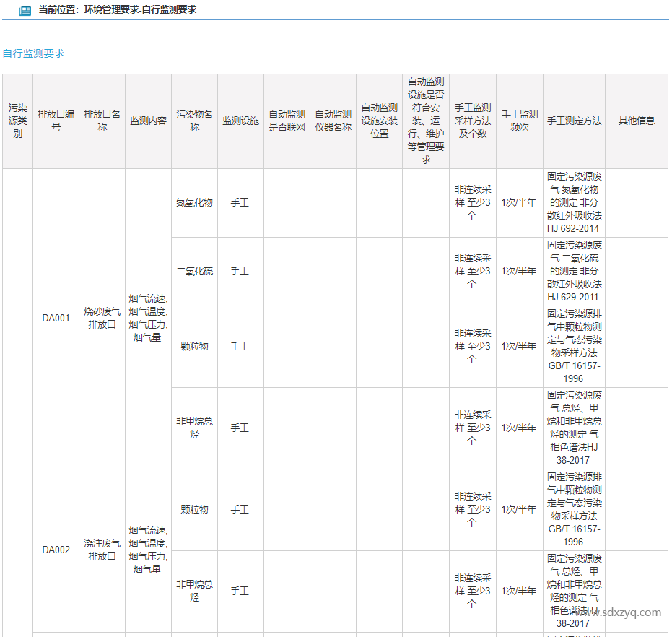The image size is (672, 637).
Task: Click the 监测设施 column header
Action: point(240,121)
